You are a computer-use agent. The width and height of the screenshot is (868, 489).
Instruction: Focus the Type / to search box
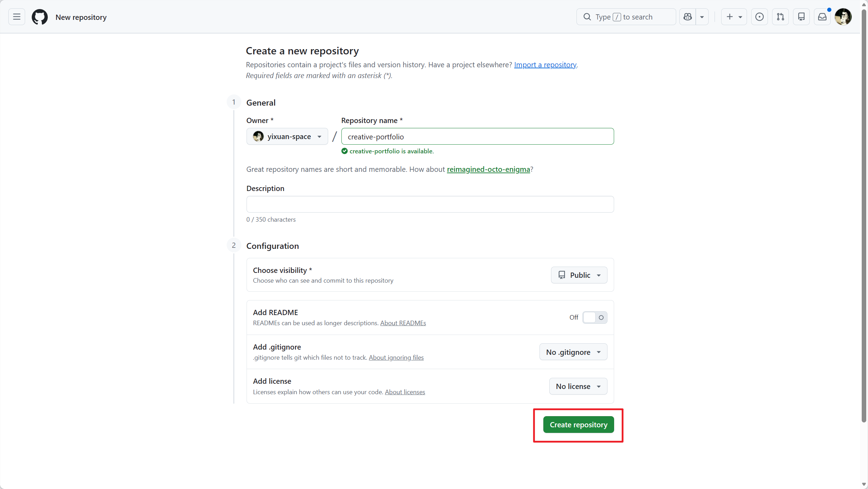(626, 17)
